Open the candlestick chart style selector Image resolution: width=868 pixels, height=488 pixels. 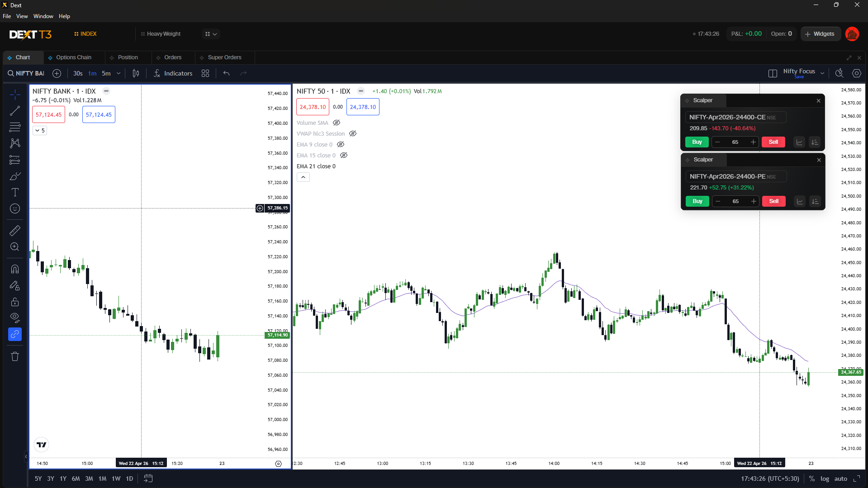click(x=136, y=73)
